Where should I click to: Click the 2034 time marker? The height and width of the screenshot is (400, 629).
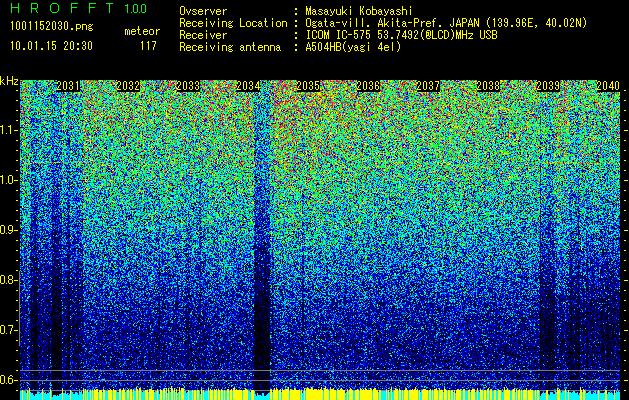pos(248,86)
